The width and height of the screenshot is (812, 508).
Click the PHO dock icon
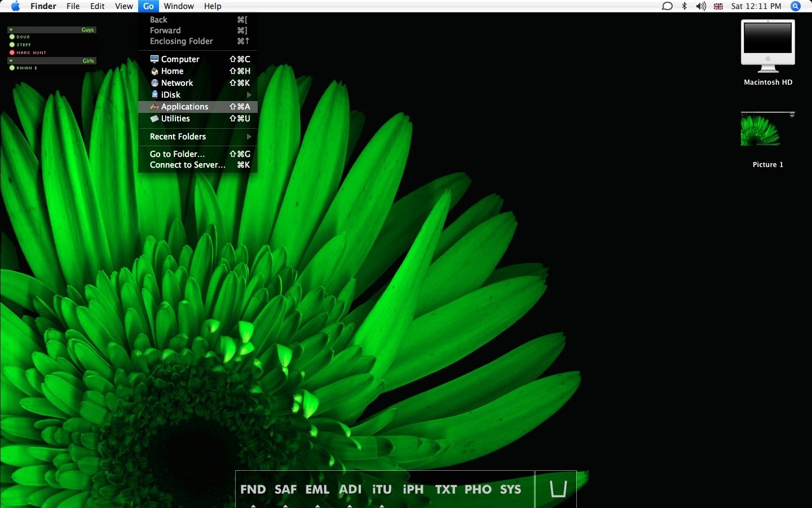(x=478, y=489)
